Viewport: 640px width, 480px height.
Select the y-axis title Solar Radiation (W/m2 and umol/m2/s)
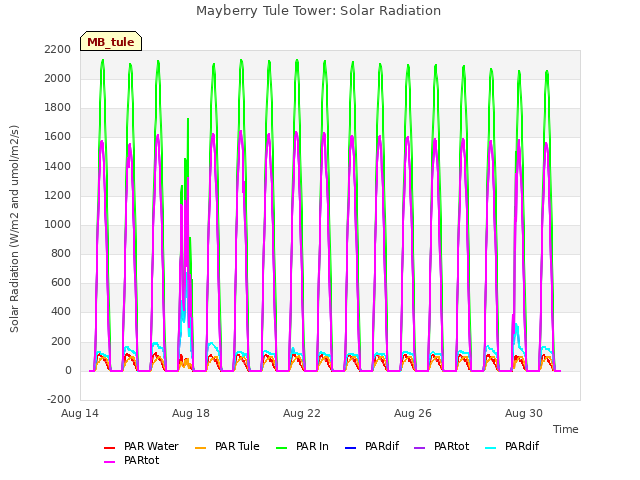[x=14, y=229]
